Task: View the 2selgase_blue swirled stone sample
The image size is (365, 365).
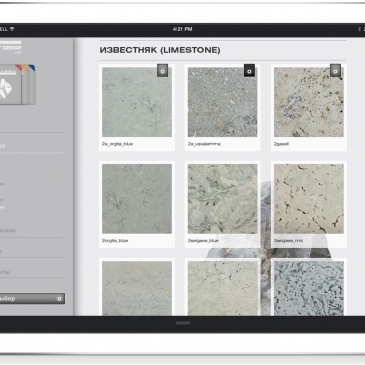Action: click(x=223, y=199)
